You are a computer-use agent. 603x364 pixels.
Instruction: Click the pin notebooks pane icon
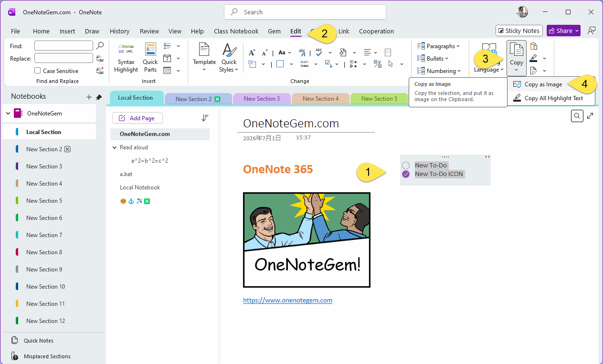pos(99,97)
